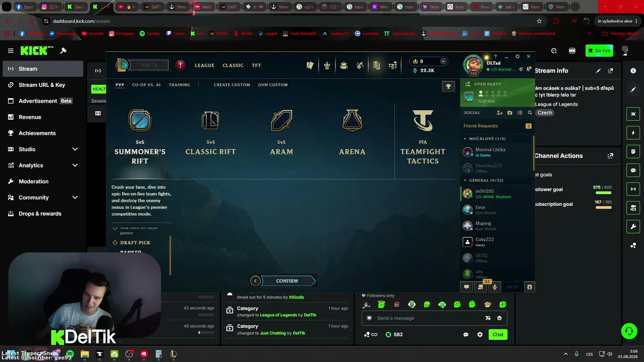Open the Kick hamburger sidebar menu
This screenshot has height=362, width=644.
click(x=11, y=51)
